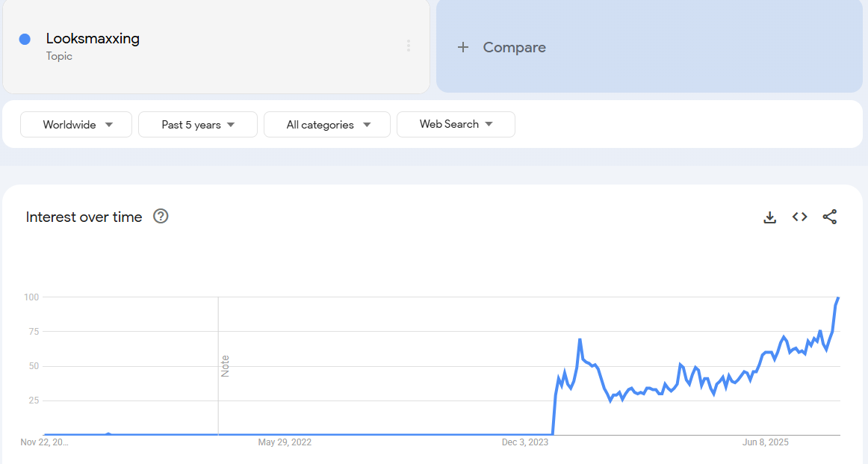Share the Interest over time chart
The height and width of the screenshot is (464, 868).
pyautogui.click(x=829, y=217)
